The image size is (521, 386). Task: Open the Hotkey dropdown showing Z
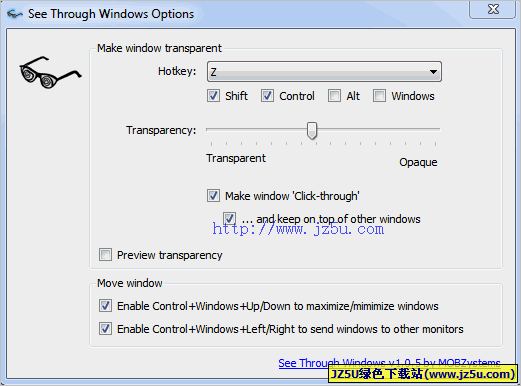coord(324,71)
